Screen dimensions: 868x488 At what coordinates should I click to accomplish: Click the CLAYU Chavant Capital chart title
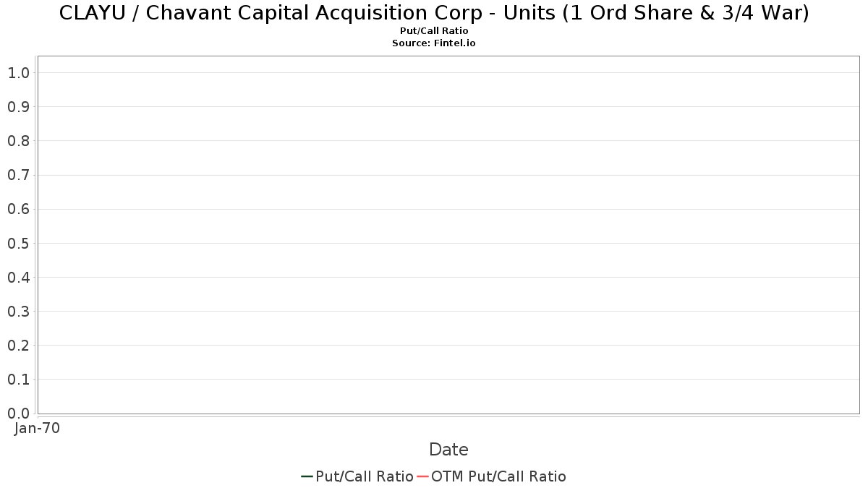[434, 14]
